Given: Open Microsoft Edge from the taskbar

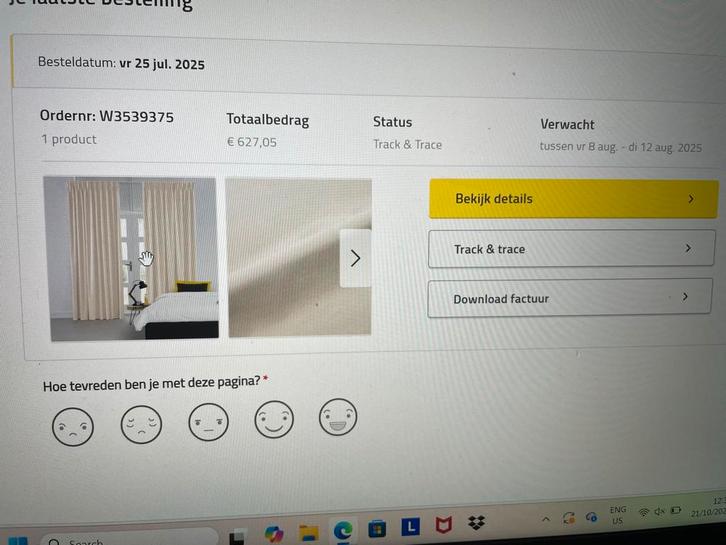Looking at the screenshot, I should 343,531.
